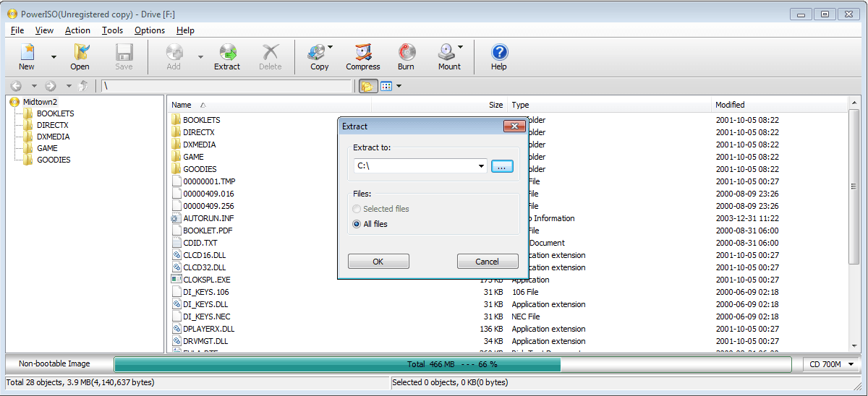Image resolution: width=868 pixels, height=396 pixels.
Task: Click the browse (...) button in Extract dialog
Action: point(502,166)
